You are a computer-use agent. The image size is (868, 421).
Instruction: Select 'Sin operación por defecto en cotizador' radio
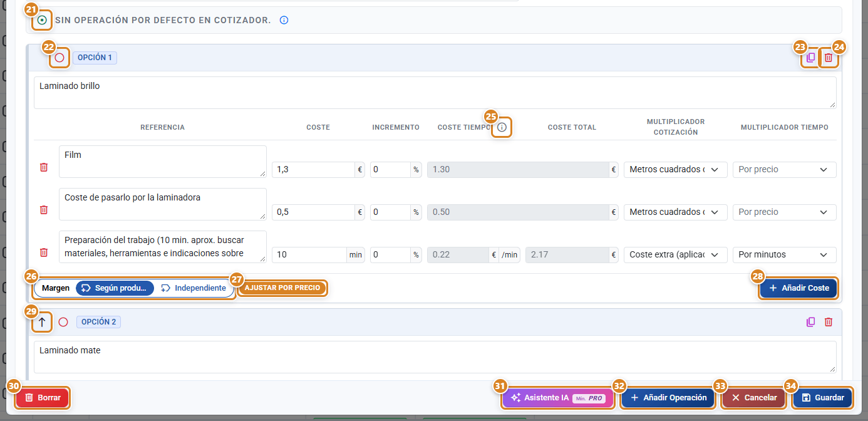click(x=42, y=20)
